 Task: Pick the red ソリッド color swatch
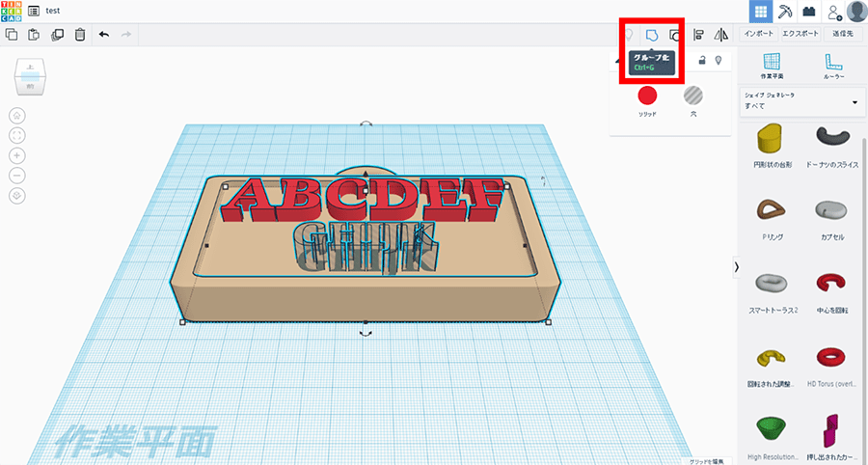click(648, 95)
